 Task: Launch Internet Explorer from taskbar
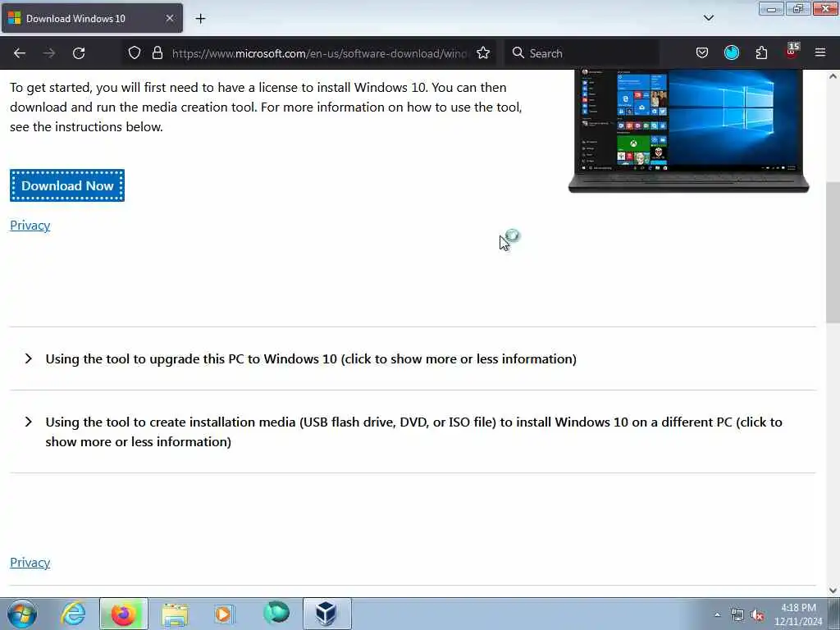click(x=73, y=614)
